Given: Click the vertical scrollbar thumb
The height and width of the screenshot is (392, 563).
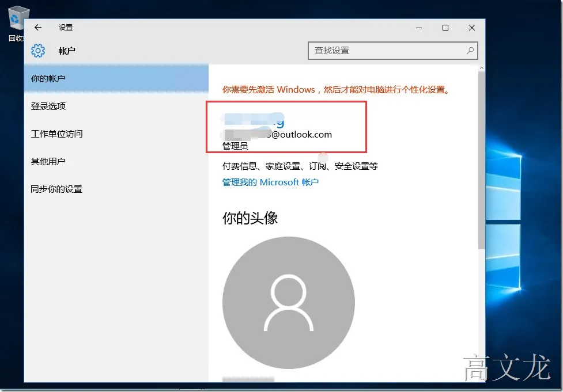Looking at the screenshot, I should 482,161.
